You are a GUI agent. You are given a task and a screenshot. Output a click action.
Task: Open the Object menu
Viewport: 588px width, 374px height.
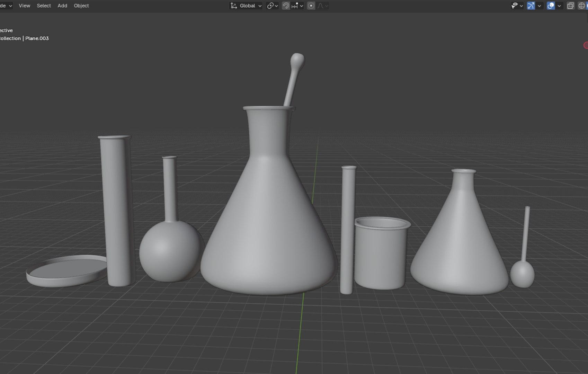click(81, 6)
